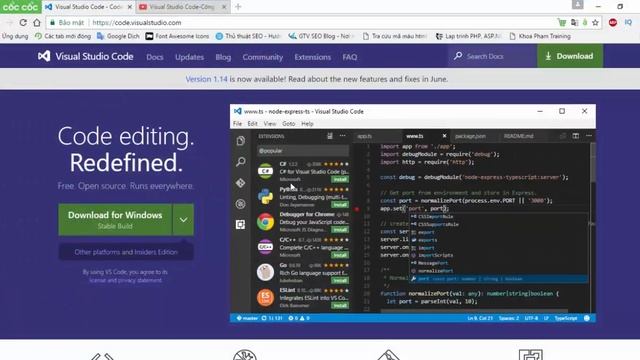Click the green Download button in navbar
The image size is (640, 360).
pos(570,56)
